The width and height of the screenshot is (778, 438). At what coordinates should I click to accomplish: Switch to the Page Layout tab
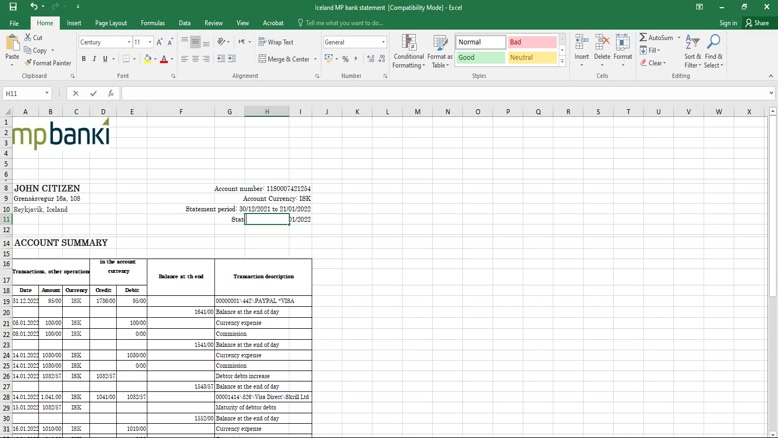110,23
